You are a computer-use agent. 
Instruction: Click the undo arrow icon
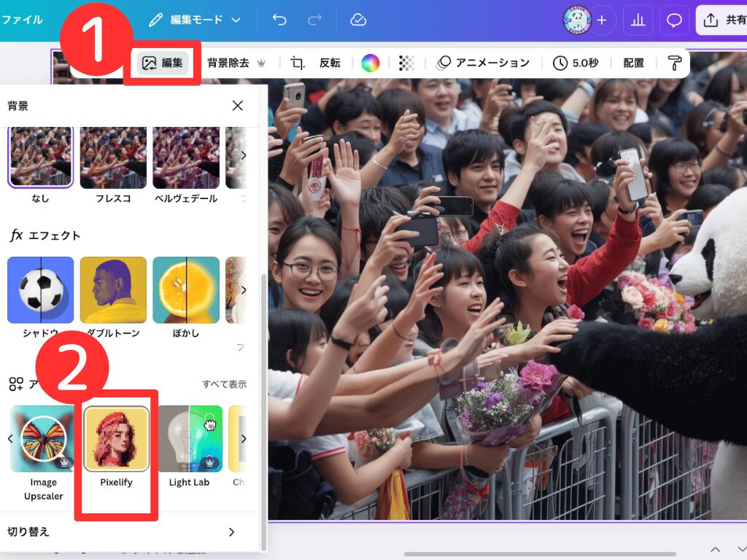point(279,20)
